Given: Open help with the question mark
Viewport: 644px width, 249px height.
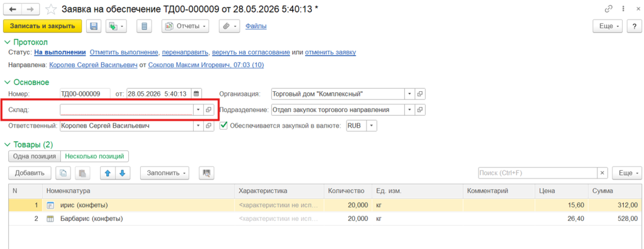Looking at the screenshot, I should [x=635, y=26].
